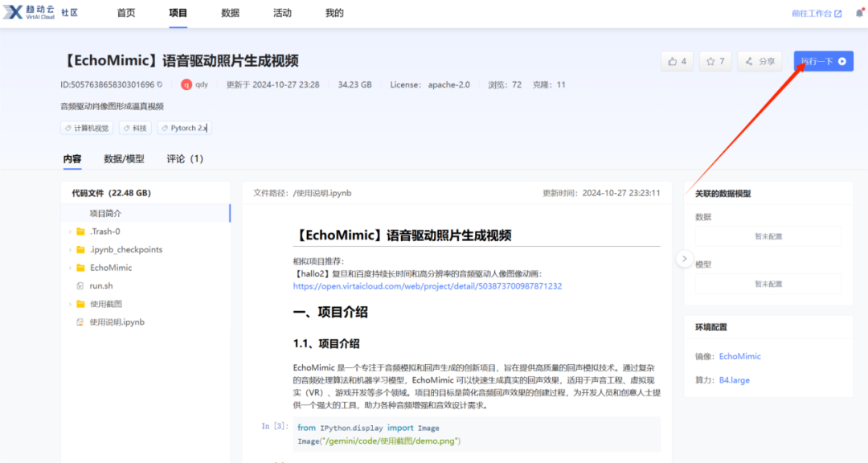868x463 pixels.
Task: Click the EchoMimic folder icon
Action: coord(81,268)
